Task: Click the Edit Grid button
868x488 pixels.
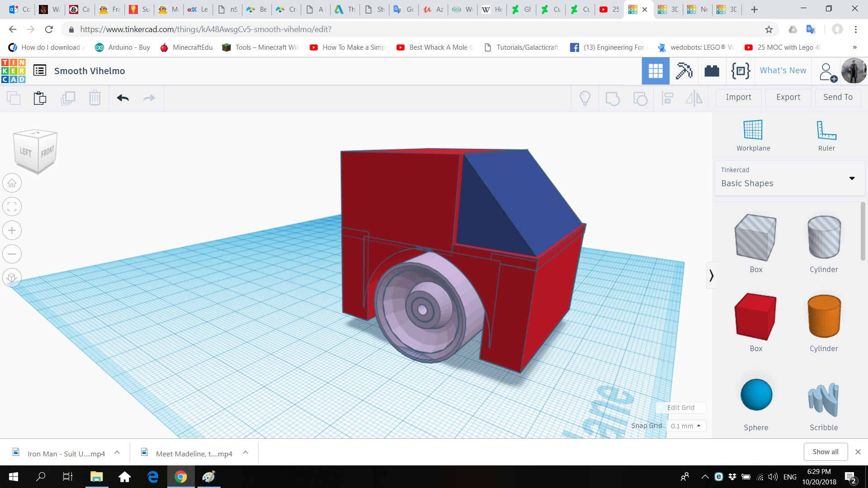Action: point(681,408)
